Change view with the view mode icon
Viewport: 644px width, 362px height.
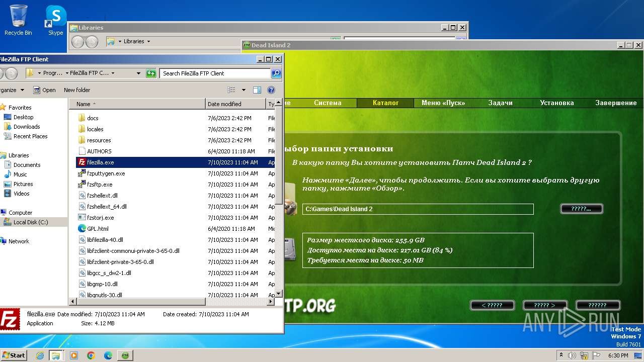point(231,90)
